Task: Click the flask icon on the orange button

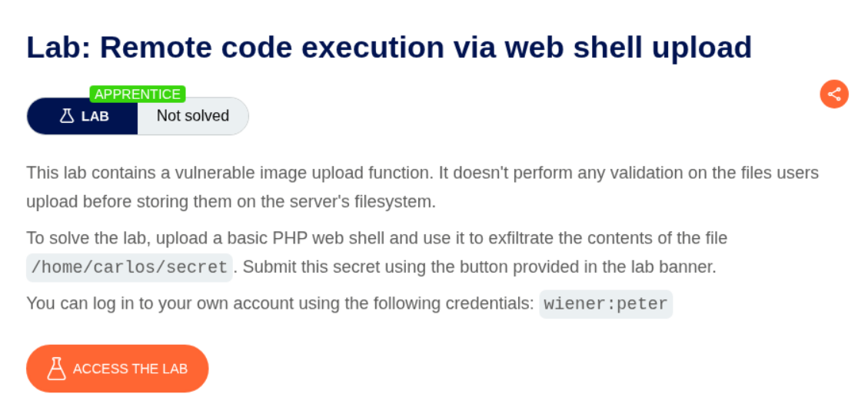Action: [x=57, y=369]
